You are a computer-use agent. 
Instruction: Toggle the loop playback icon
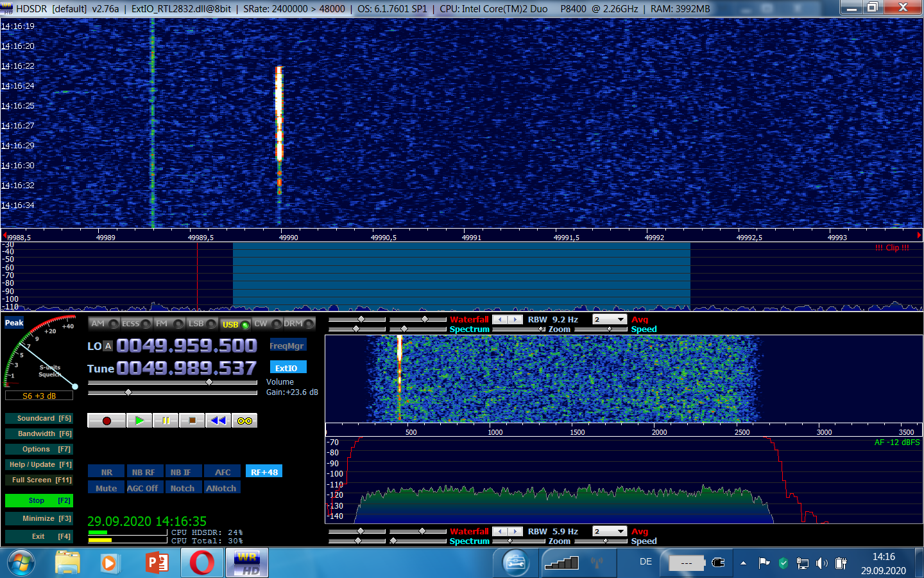click(x=244, y=421)
